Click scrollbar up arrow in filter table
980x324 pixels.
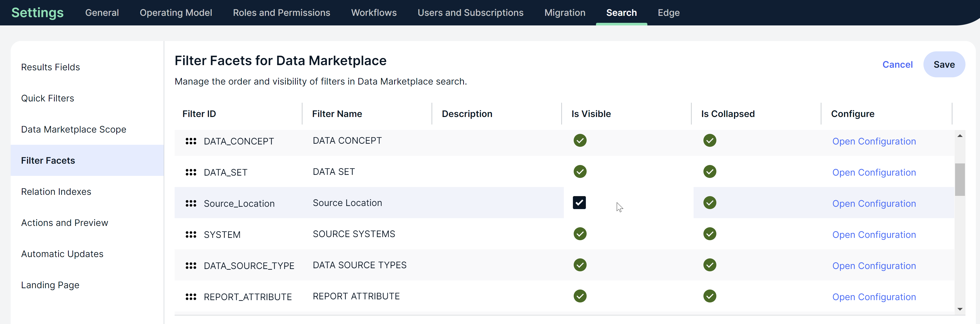[960, 136]
